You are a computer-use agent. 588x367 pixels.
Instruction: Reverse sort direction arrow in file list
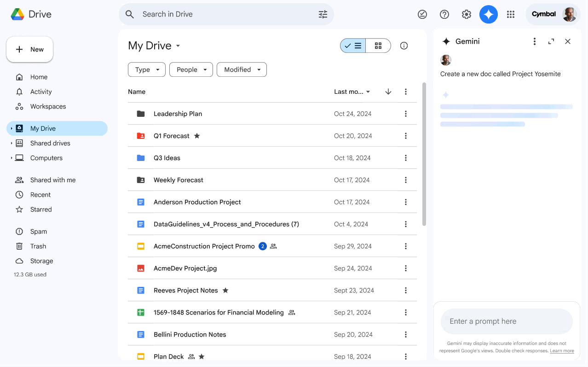tap(388, 92)
